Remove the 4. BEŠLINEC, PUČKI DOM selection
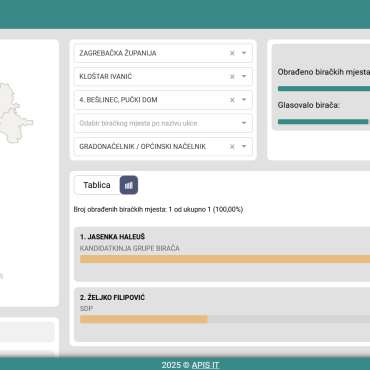 232,100
